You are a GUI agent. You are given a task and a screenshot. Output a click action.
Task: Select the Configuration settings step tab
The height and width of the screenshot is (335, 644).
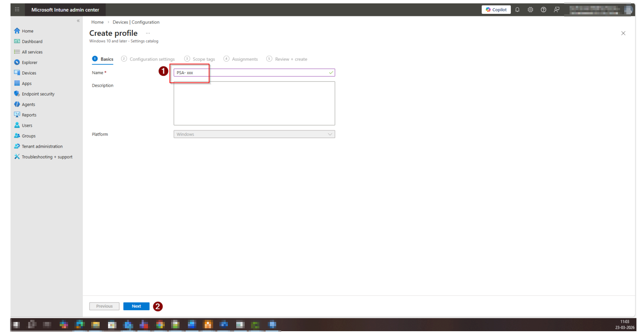(148, 59)
